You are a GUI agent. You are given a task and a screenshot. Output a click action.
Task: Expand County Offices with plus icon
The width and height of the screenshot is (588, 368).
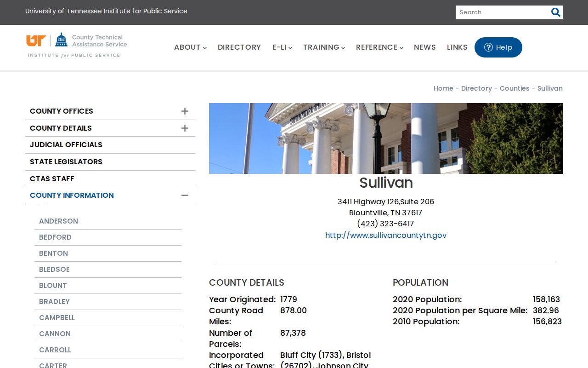pyautogui.click(x=185, y=111)
